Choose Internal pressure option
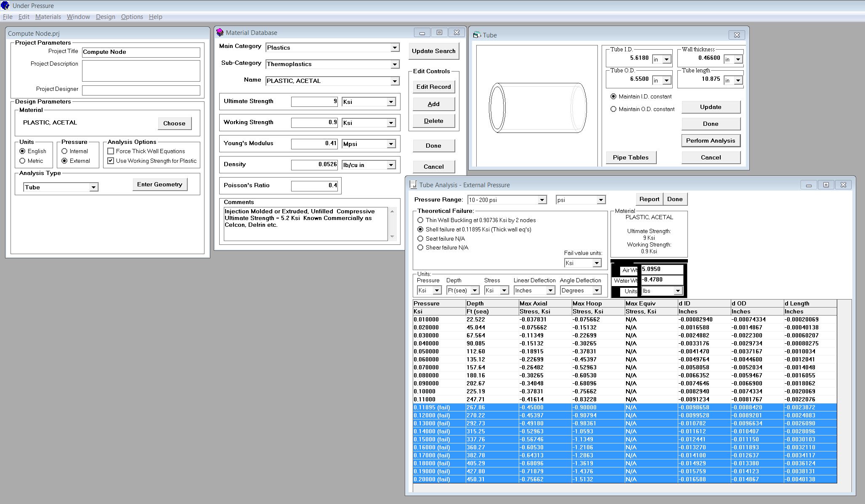865x504 pixels. tap(64, 151)
